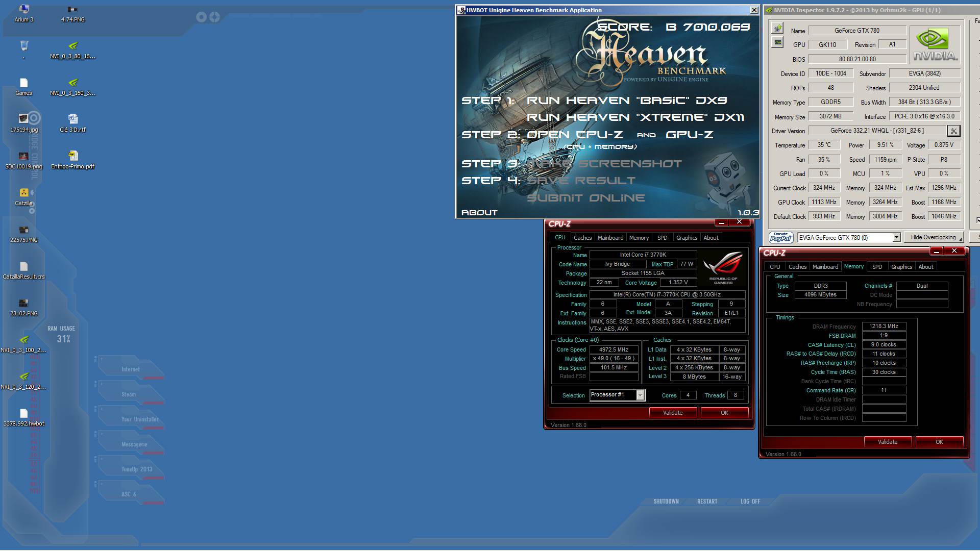Click the upload screenshot icon in NVIDIA Inspector
Viewport: 980px width, 551px height.
coord(777,28)
